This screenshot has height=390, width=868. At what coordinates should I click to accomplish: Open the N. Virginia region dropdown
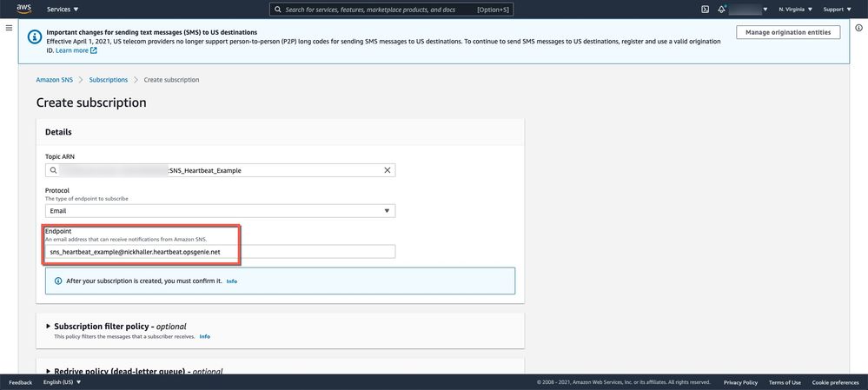[796, 10]
